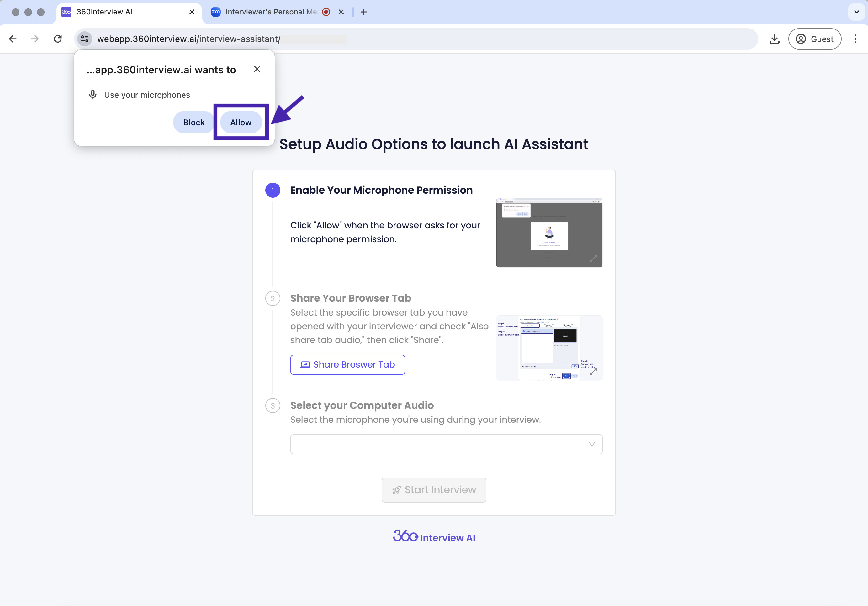
Task: Click step 3 Select your Computer Audio heading
Action: [362, 405]
